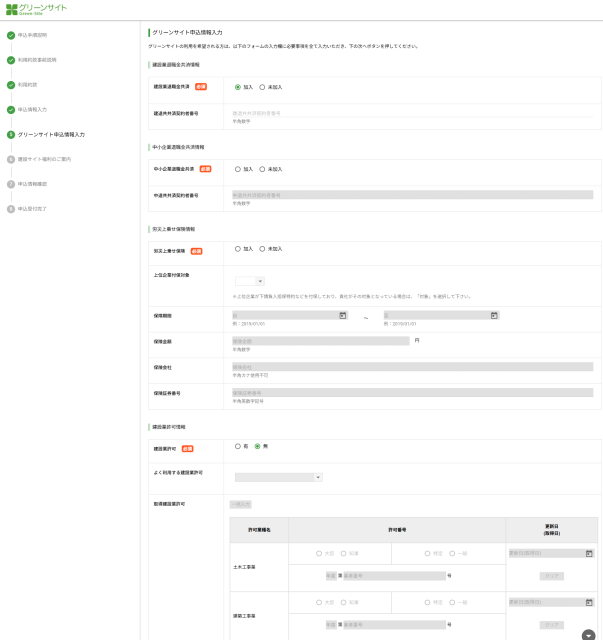Select 有 for 建設業許可
The image size is (603, 640).
point(238,446)
